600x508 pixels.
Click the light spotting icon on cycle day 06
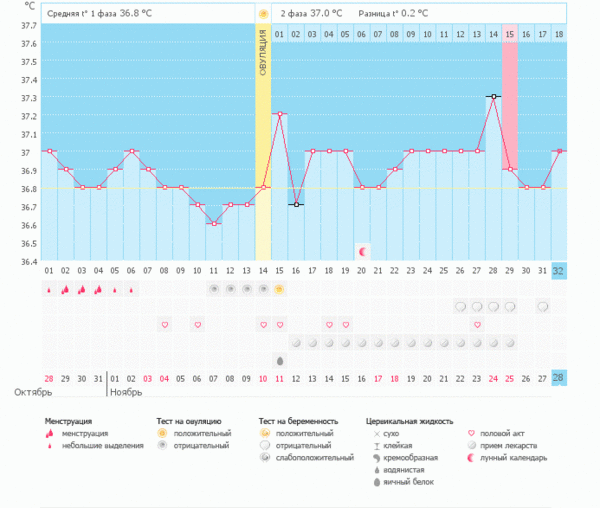pos(131,289)
